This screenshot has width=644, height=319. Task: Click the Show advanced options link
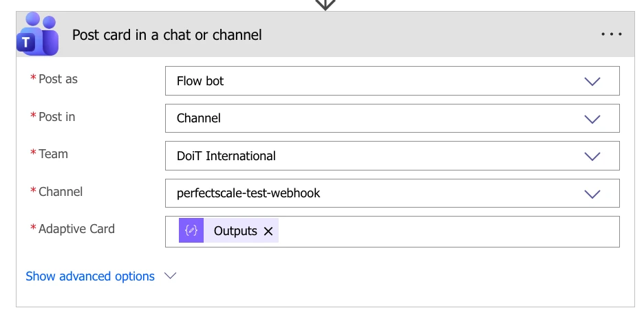click(x=90, y=276)
